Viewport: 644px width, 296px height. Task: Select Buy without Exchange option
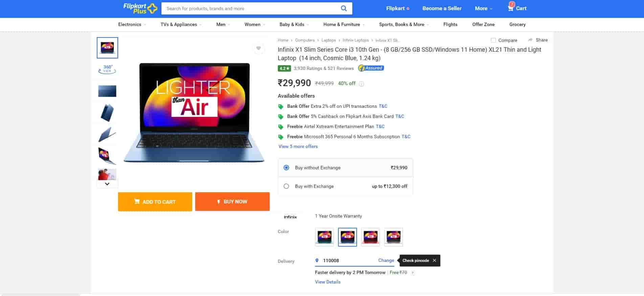[286, 168]
